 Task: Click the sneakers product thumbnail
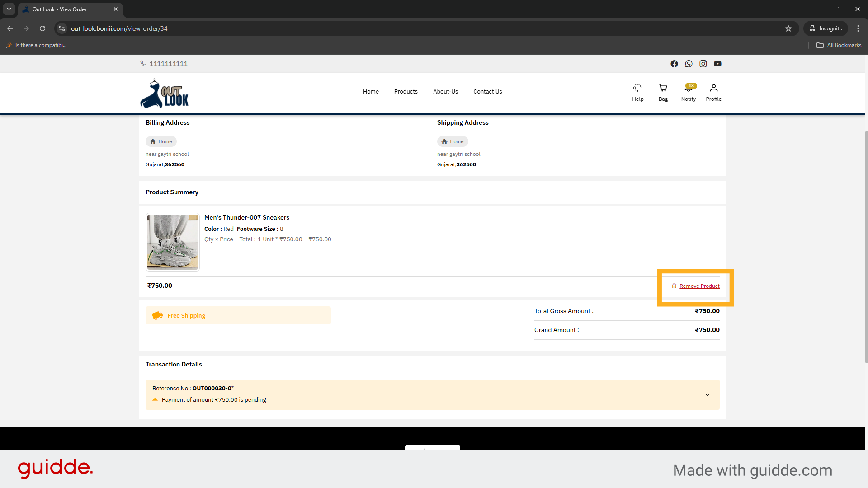point(172,242)
